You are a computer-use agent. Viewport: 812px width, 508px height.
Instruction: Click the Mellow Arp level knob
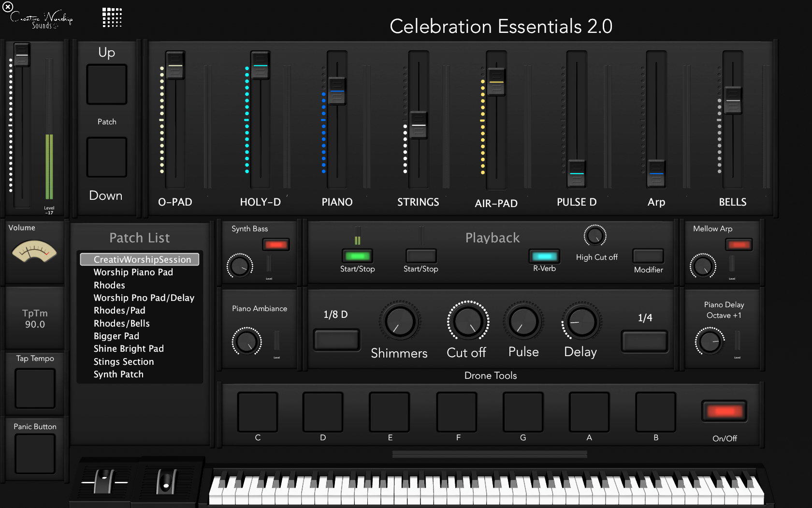703,266
